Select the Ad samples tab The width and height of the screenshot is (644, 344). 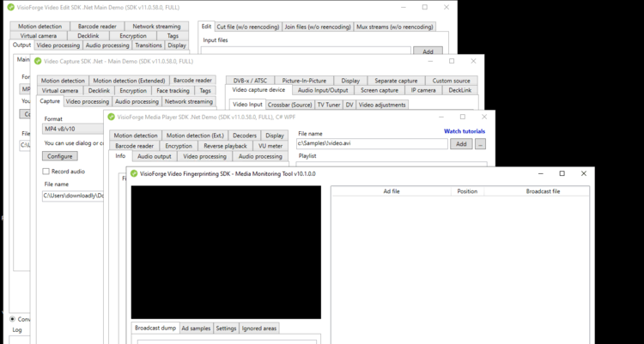click(197, 329)
